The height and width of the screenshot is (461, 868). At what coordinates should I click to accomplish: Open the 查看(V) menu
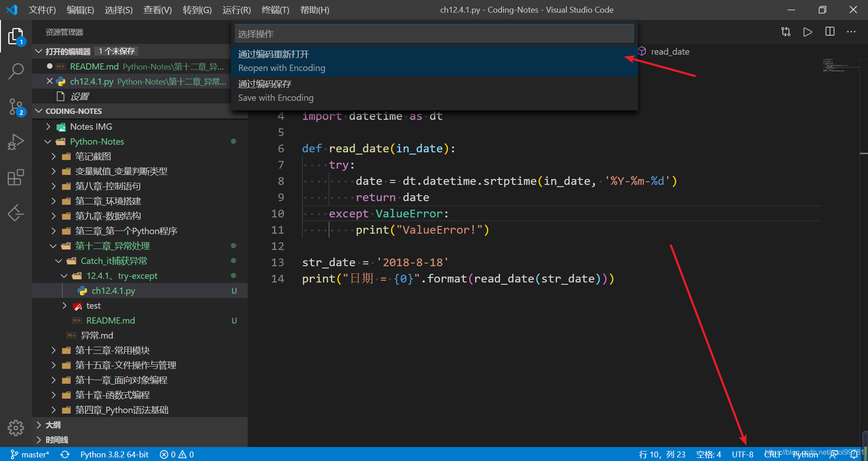pyautogui.click(x=157, y=10)
